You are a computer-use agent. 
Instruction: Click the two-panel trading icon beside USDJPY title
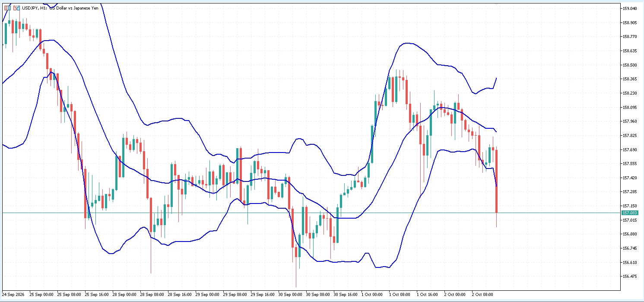point(16,8)
